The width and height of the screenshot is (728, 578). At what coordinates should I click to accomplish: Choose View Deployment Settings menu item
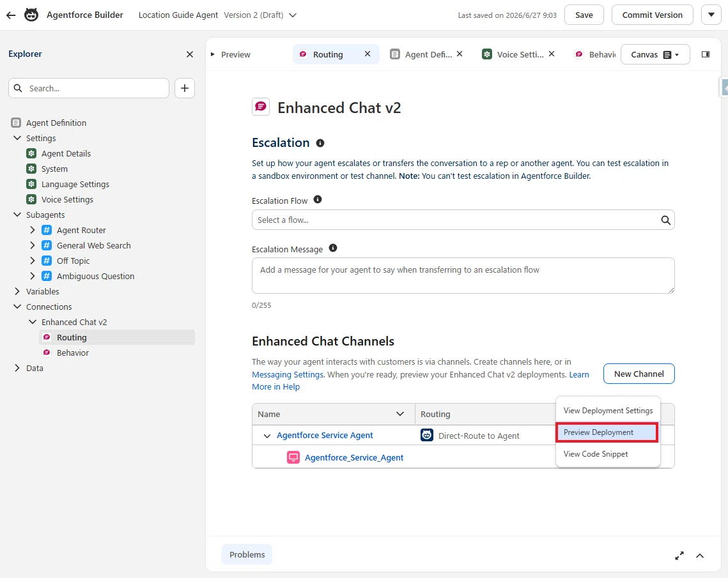point(608,411)
